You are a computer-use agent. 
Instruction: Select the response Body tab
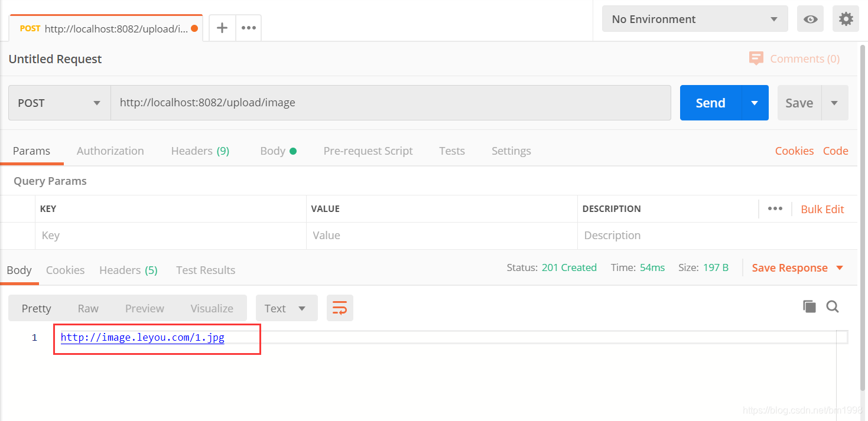pyautogui.click(x=19, y=270)
